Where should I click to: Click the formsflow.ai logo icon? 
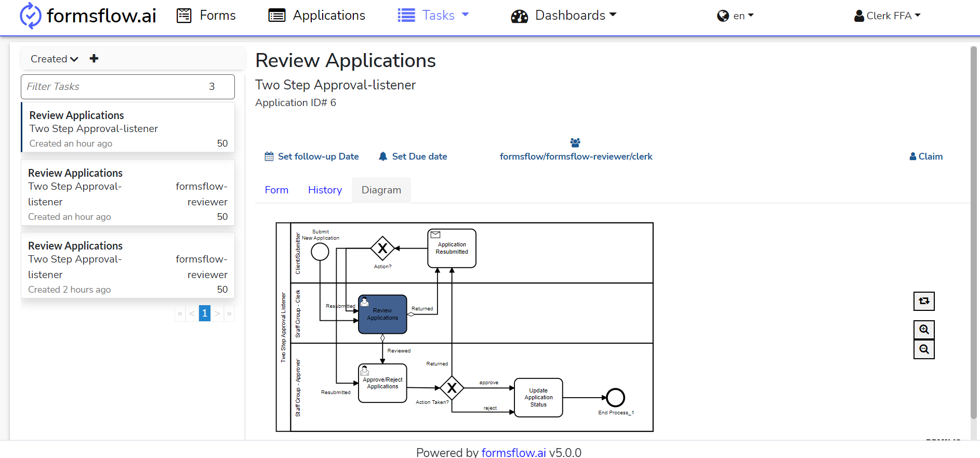[30, 16]
